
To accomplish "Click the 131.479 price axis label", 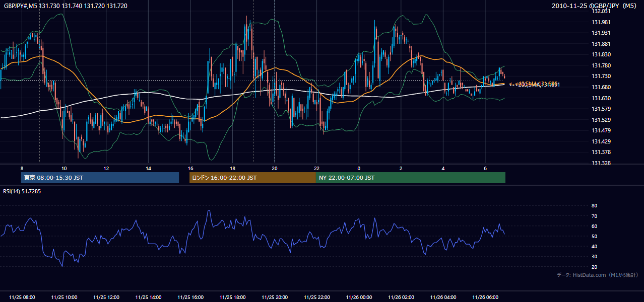I will tap(601, 130).
